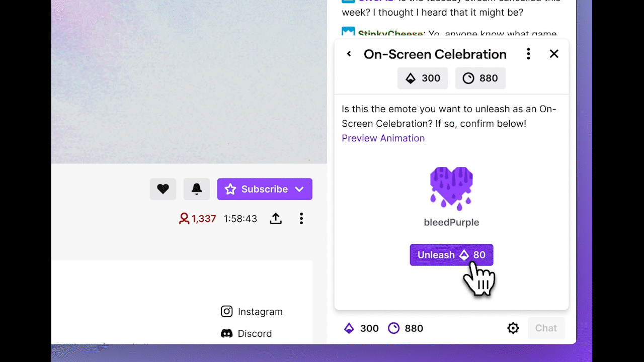
Task: Open the Discord social link
Action: coord(247,333)
